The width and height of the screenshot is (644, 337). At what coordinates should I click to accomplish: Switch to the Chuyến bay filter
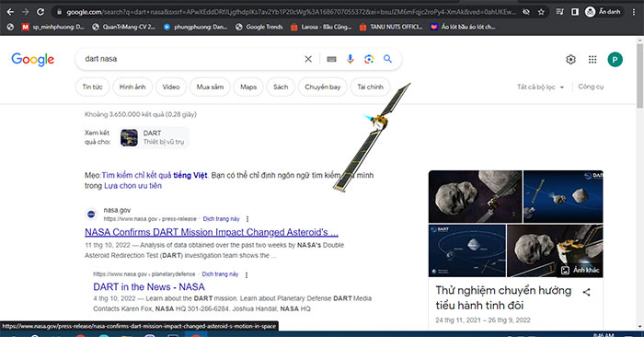pos(322,87)
